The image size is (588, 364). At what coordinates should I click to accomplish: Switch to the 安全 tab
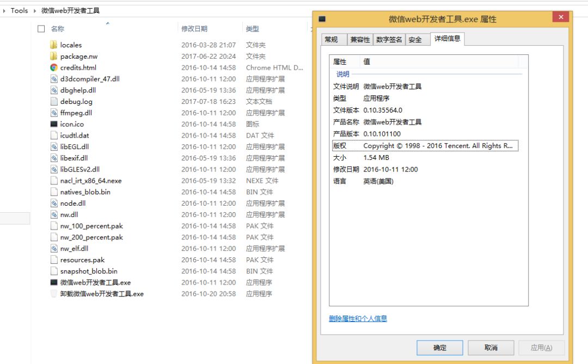click(418, 39)
